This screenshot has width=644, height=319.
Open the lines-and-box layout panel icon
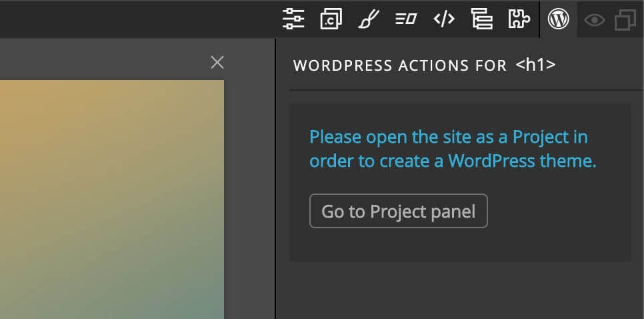tap(406, 19)
